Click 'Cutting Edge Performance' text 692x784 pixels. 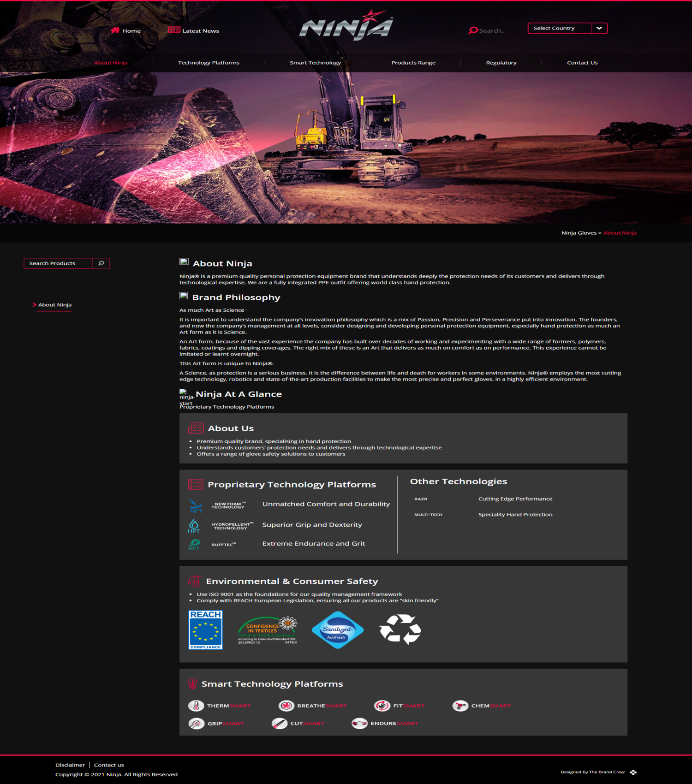pos(515,499)
